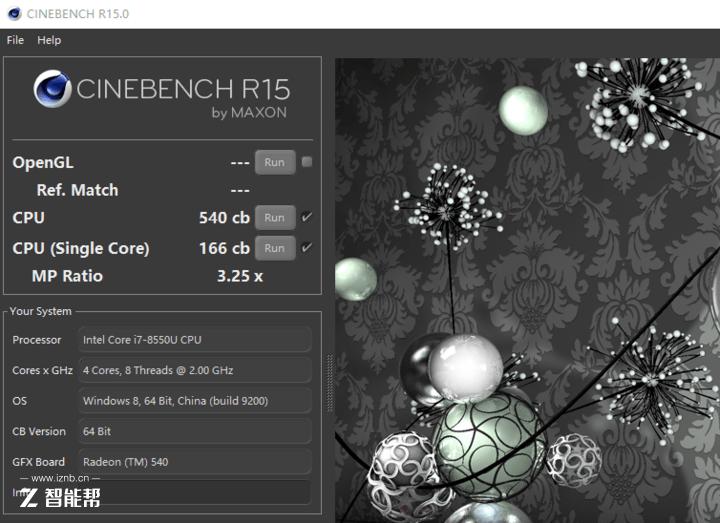
Task: Select the Cores x GHz field
Action: click(194, 370)
